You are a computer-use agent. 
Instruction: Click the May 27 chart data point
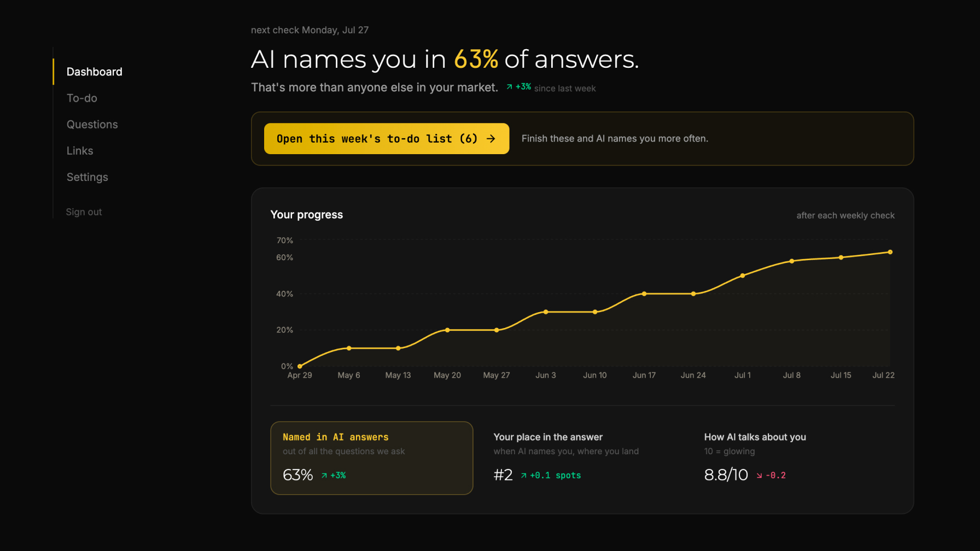click(497, 330)
